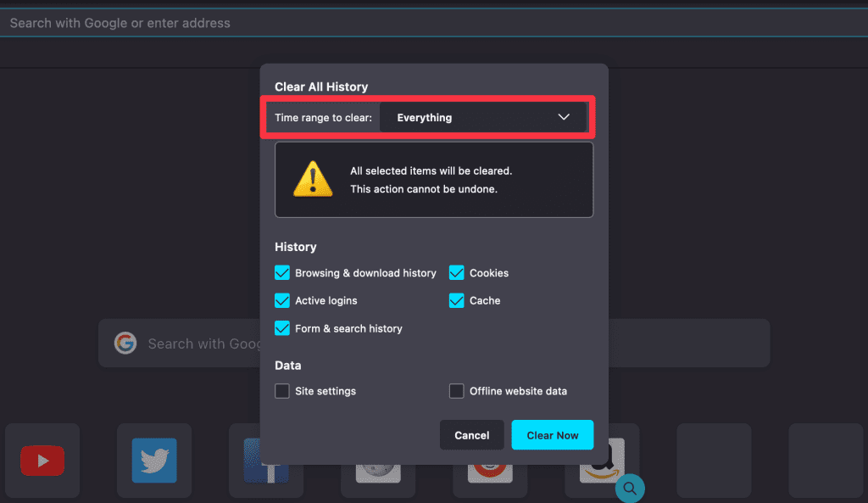
Task: Uncheck Browsing & download history
Action: point(282,272)
